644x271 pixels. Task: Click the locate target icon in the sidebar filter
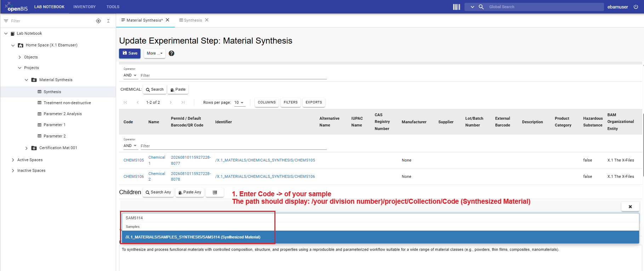pyautogui.click(x=98, y=21)
